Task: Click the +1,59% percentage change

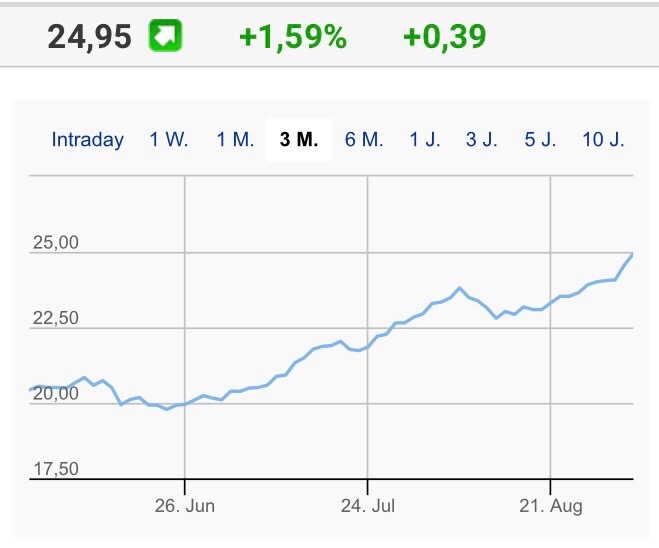Action: (x=292, y=37)
